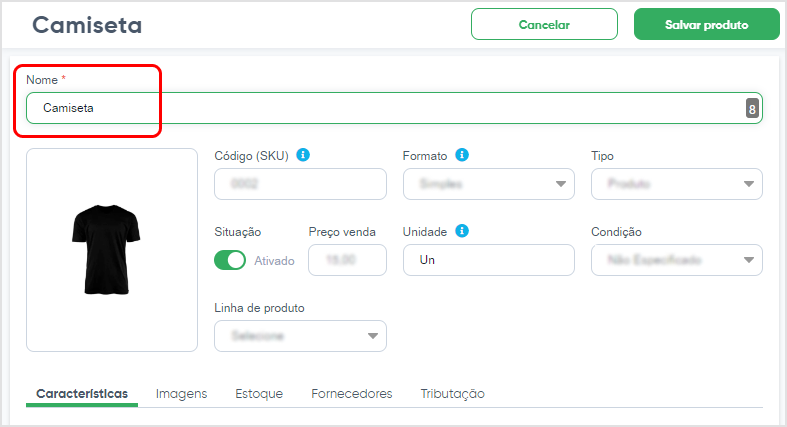Click info icon next to Unidade
The image size is (787, 427).
point(462,231)
